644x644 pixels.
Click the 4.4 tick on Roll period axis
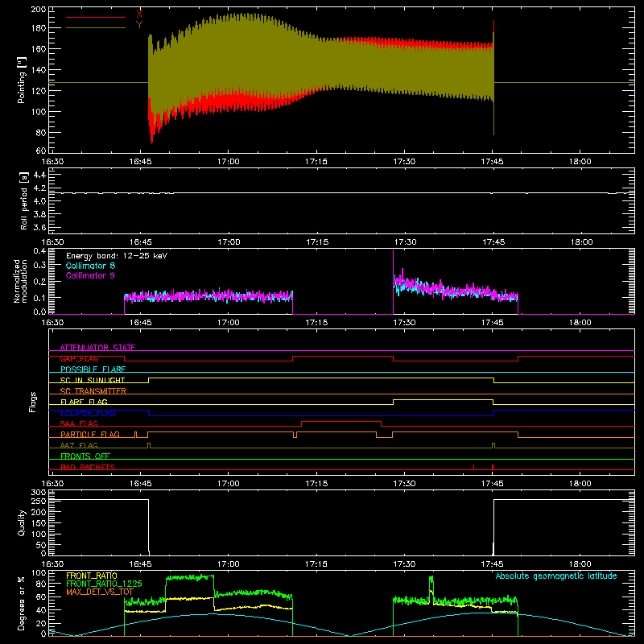(39, 175)
